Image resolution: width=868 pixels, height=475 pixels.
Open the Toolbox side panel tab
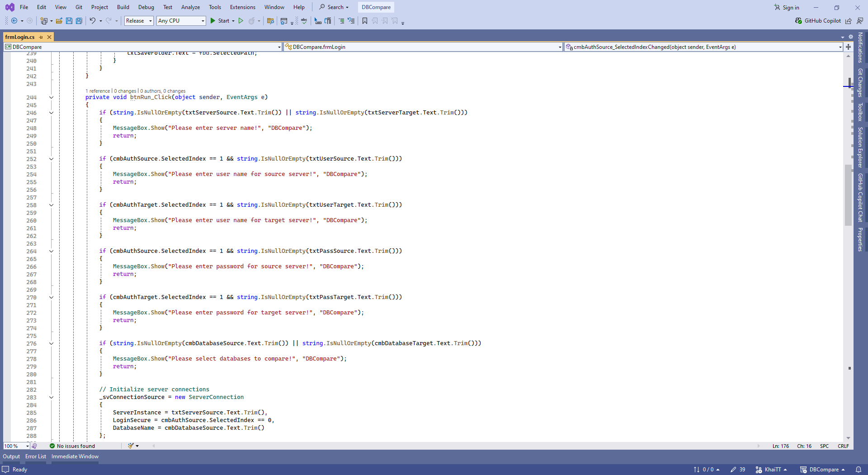click(860, 112)
